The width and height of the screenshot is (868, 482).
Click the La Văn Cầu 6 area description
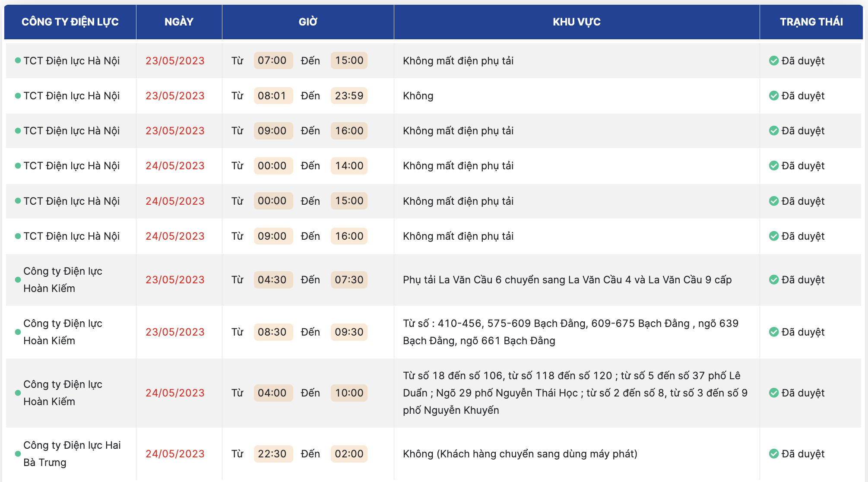[x=567, y=279]
